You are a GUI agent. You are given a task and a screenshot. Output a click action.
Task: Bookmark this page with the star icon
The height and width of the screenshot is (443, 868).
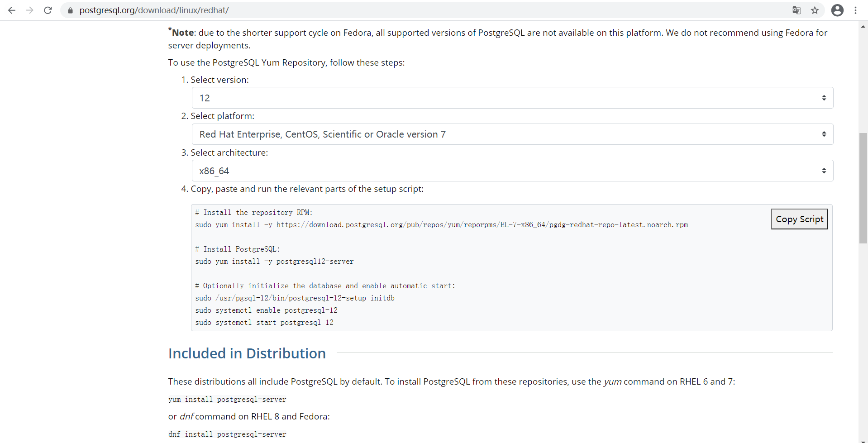click(815, 10)
